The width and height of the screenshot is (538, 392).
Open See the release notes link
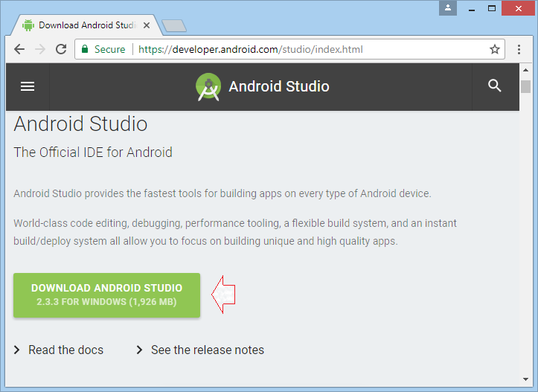[x=208, y=350]
